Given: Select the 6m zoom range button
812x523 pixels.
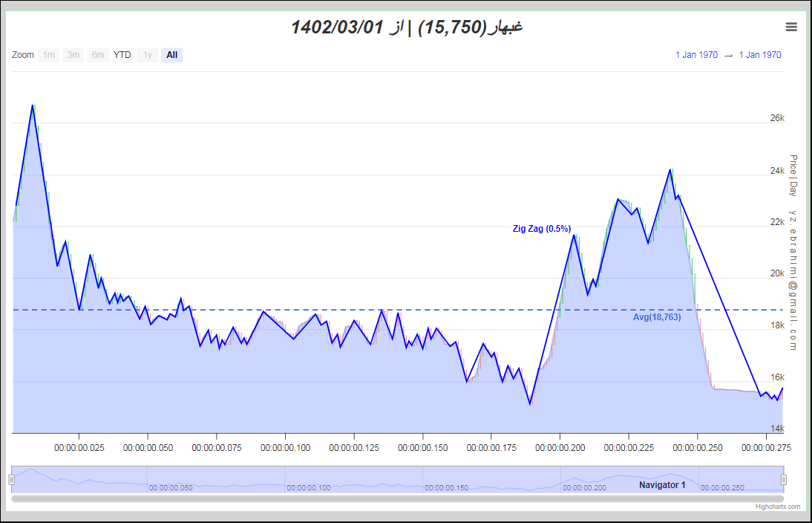Looking at the screenshot, I should coord(98,55).
